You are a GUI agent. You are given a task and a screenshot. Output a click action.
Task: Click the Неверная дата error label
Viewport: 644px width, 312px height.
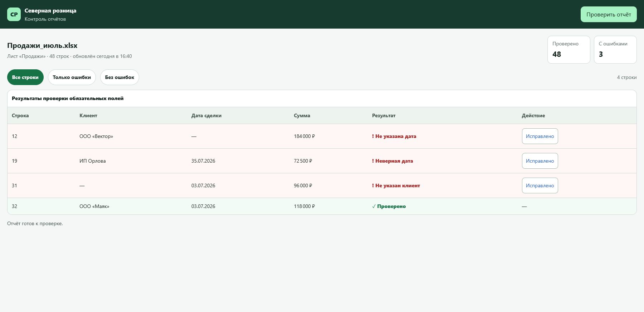pos(392,161)
